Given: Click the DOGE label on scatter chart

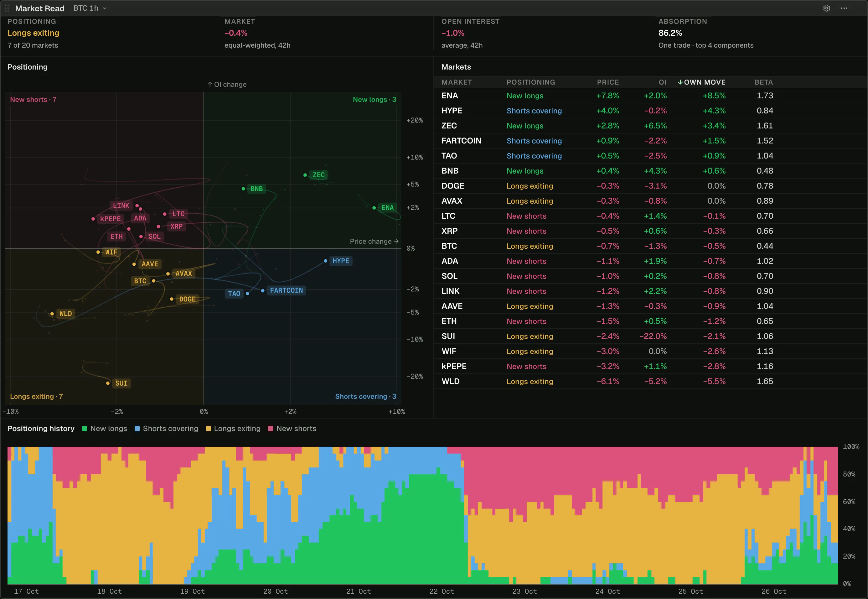Looking at the screenshot, I should 188,299.
